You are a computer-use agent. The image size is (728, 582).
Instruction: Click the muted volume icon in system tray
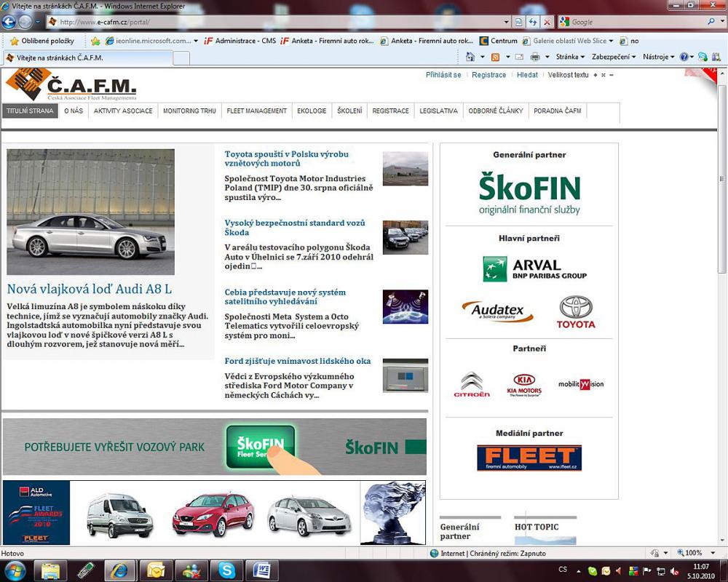click(x=676, y=571)
